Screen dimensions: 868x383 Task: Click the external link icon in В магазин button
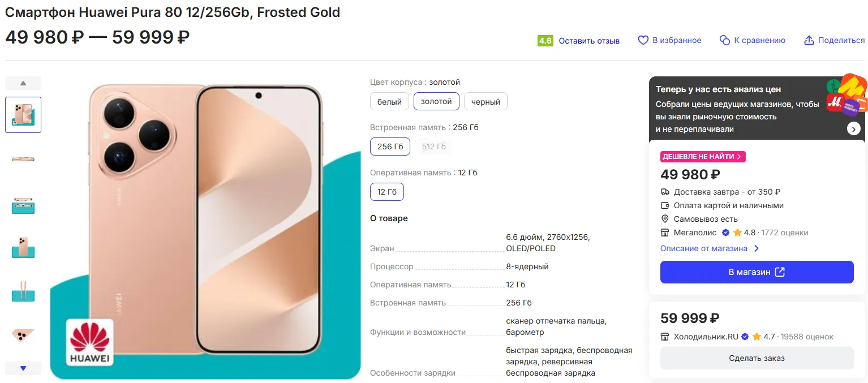[x=780, y=272]
